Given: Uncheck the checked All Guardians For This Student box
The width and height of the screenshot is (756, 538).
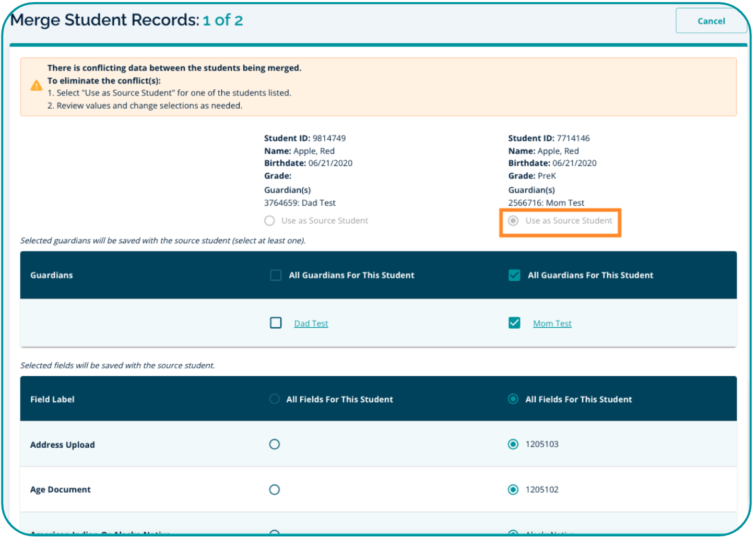Looking at the screenshot, I should [x=514, y=275].
